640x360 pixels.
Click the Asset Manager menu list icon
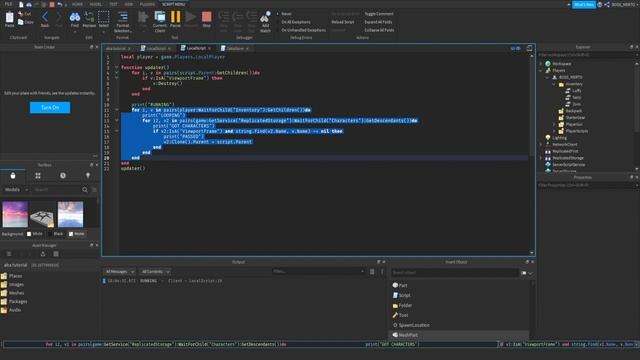(9, 254)
